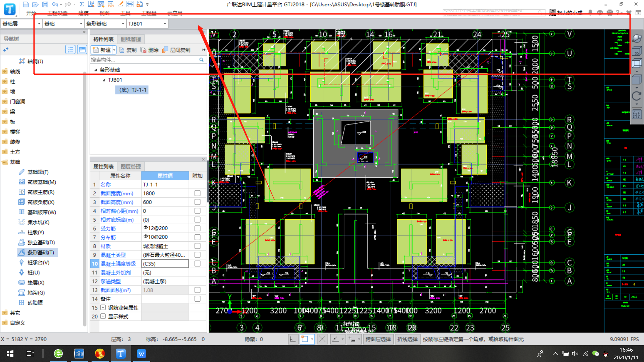Click the 混凝土强度等级 value cell (C35)
This screenshot has width=644, height=362.
tap(165, 263)
